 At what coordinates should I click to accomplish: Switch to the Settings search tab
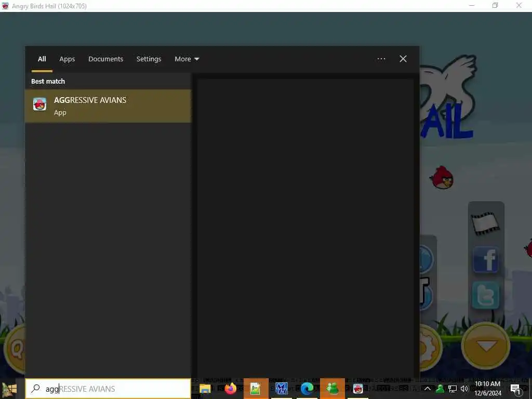pyautogui.click(x=149, y=59)
